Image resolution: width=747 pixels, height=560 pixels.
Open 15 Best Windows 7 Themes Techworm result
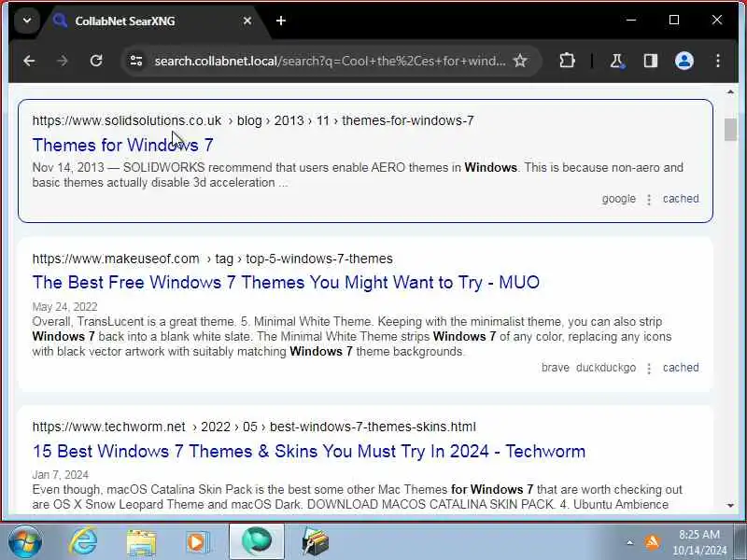point(309,451)
